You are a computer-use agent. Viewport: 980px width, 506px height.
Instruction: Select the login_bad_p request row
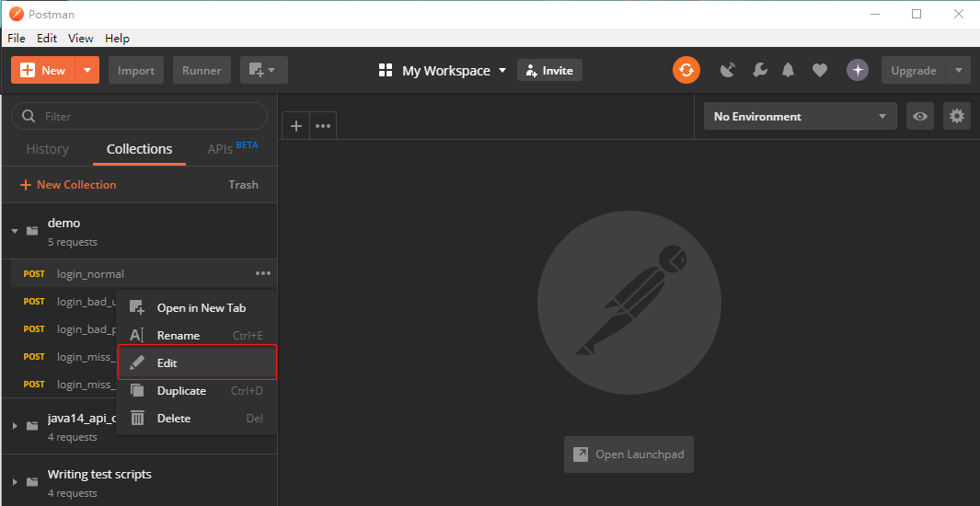point(63,328)
